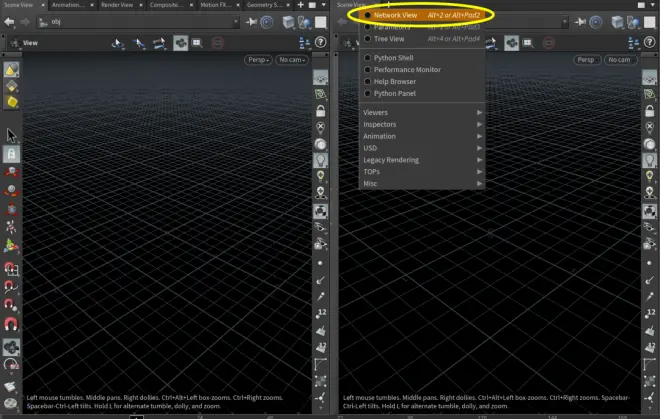Screen dimensions: 660x419
Task: Open the Composite tab
Action: 166,5
